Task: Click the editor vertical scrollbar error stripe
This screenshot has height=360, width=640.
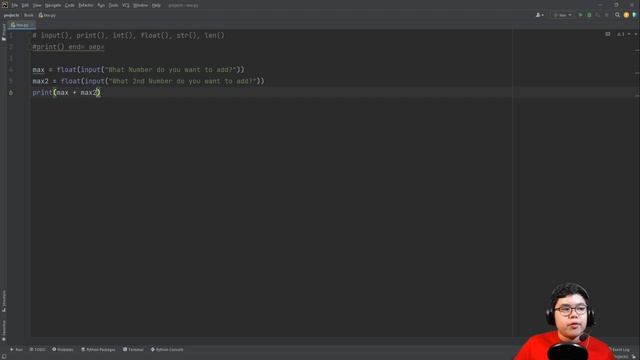Action: pyautogui.click(x=637, y=184)
